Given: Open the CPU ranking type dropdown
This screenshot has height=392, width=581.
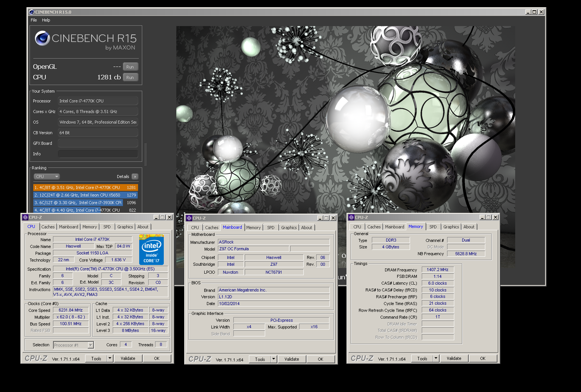Looking at the screenshot, I should [x=47, y=177].
